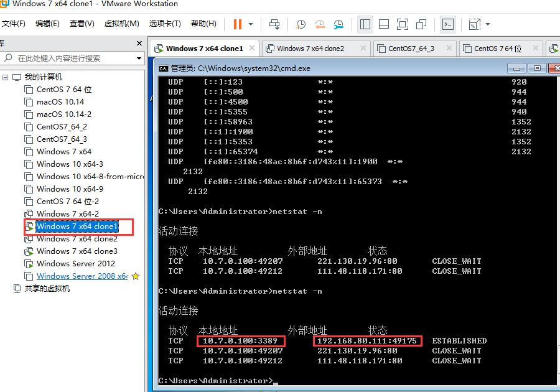Switch to the Windows 7 x64 clone2 tab

[x=315, y=49]
